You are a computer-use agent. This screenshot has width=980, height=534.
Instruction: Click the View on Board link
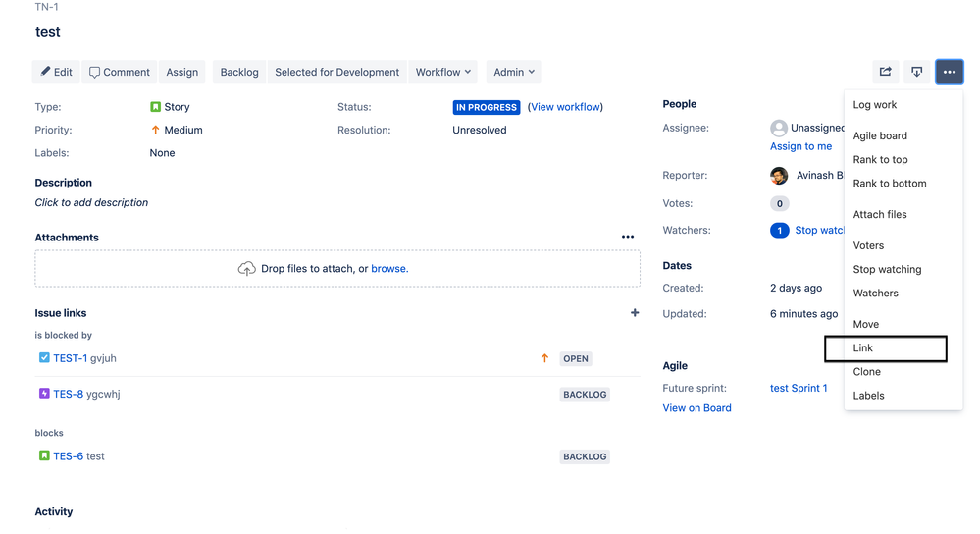(x=696, y=408)
